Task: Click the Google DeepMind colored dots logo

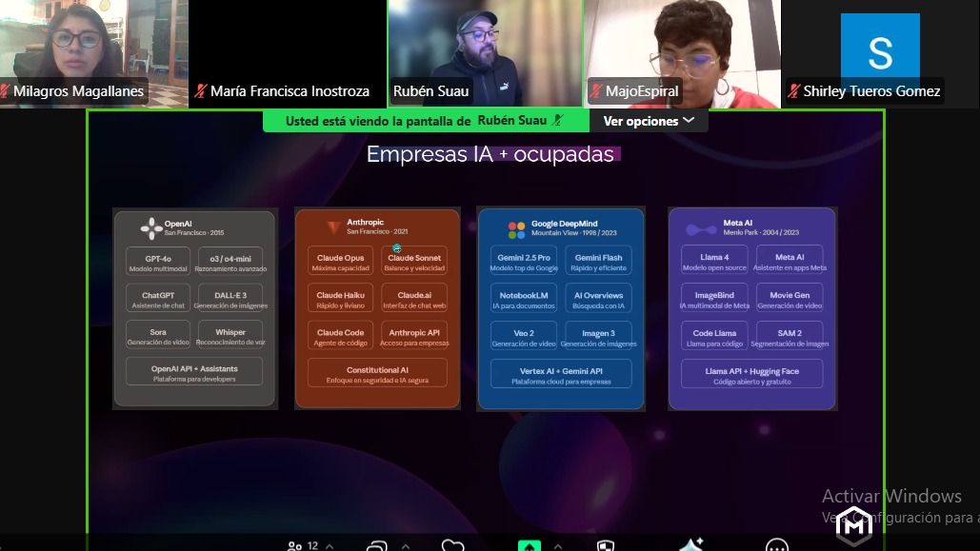Action: point(516,229)
